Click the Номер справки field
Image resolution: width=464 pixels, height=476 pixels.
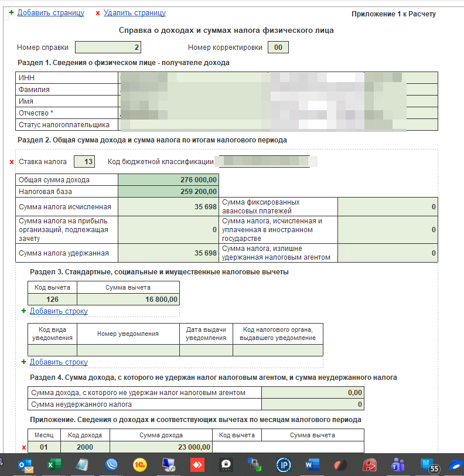pyautogui.click(x=109, y=47)
